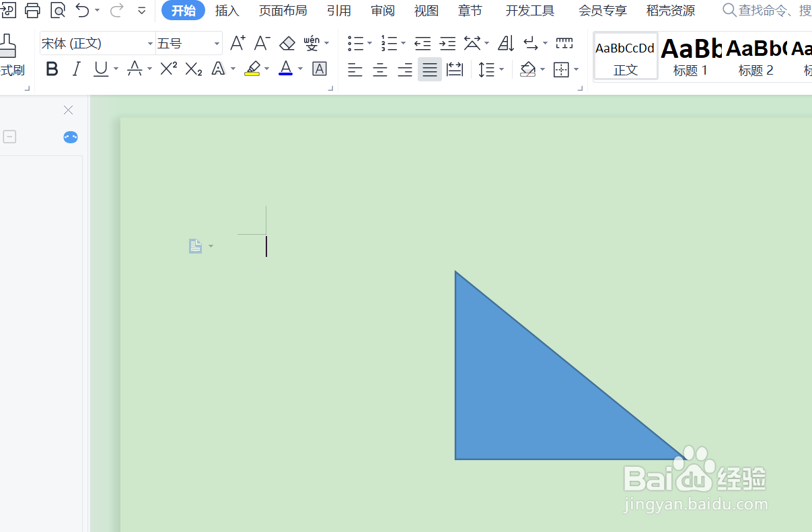Image resolution: width=812 pixels, height=532 pixels.
Task: Open line spacing options
Action: [x=486, y=69]
